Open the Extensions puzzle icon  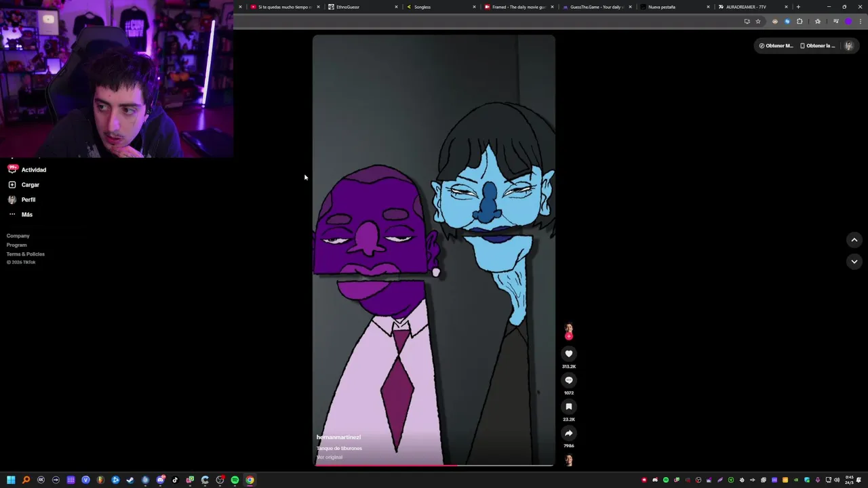pos(800,21)
